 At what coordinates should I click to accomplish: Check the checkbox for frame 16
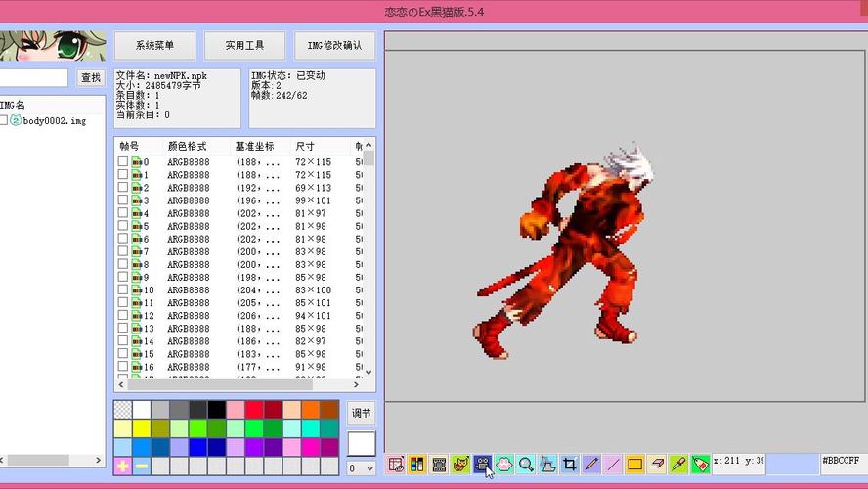(x=122, y=366)
